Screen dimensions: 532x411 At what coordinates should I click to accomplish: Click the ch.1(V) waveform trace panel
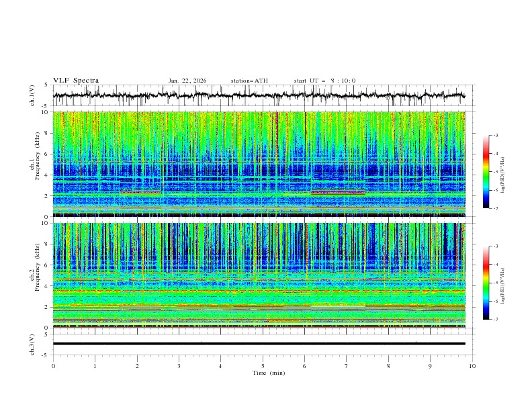[262, 96]
